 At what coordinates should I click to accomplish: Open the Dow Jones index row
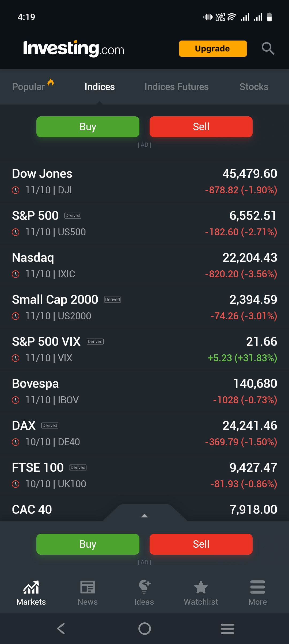[x=144, y=181]
